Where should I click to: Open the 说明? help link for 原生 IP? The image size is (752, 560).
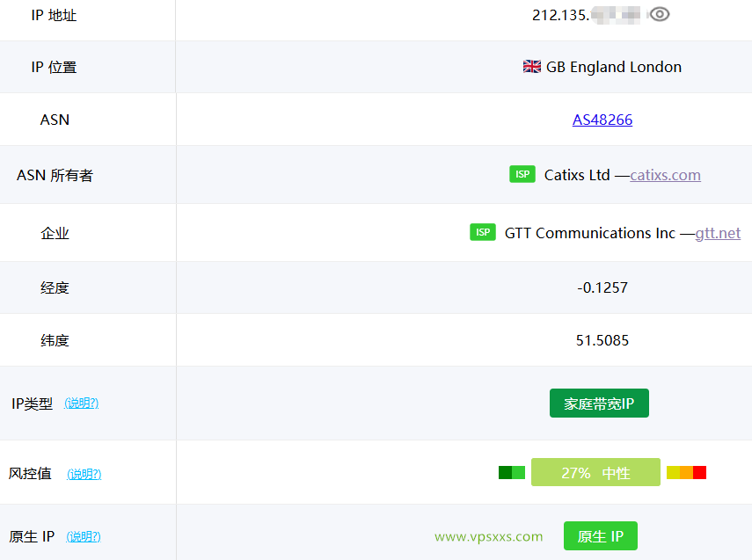(84, 536)
